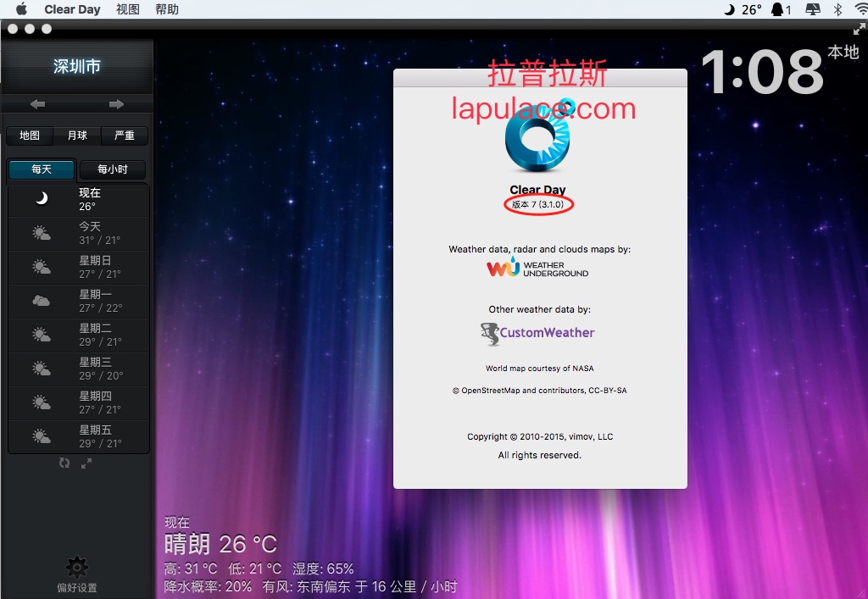Click the 低: 21 °C low temperature
This screenshot has height=599, width=868.
point(254,568)
